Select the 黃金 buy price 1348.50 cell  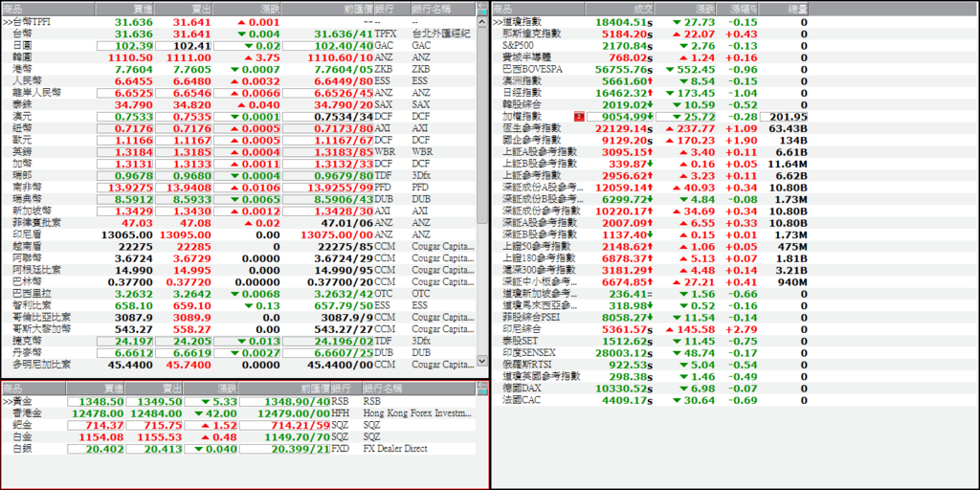(x=95, y=401)
